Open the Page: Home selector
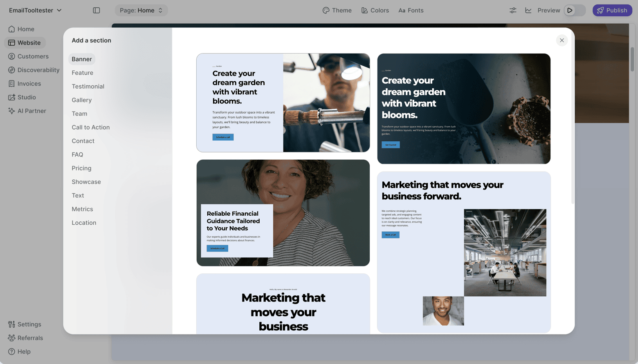Screen dimensions: 638x364 click(141, 10)
